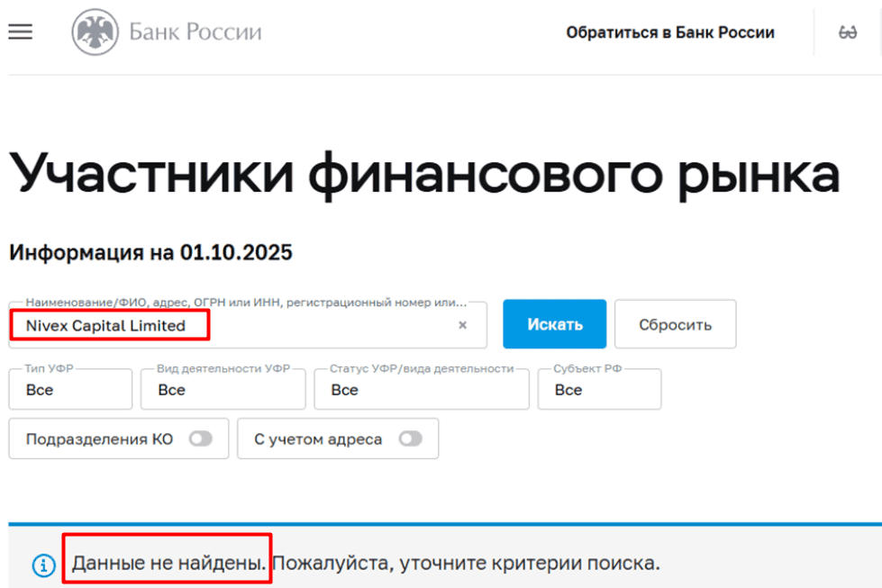This screenshot has height=588, width=882.
Task: Expand the "Статус УФР/вида деятельности" dropdown
Action: click(x=421, y=389)
